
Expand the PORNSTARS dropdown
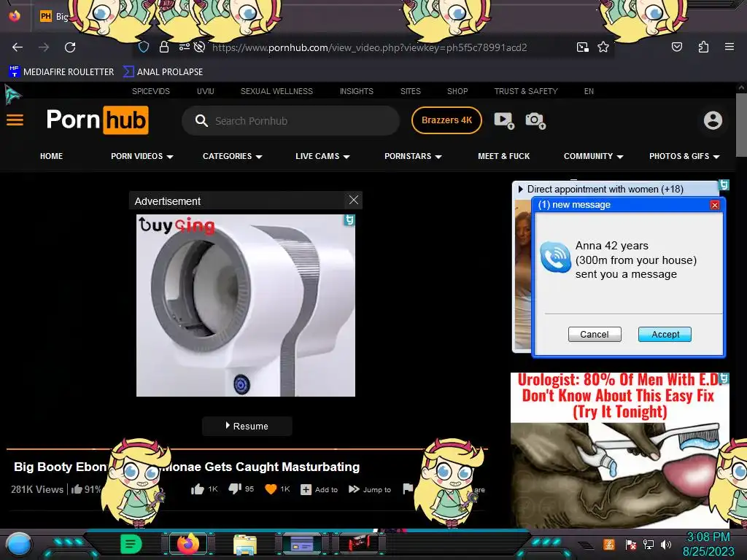[413, 156]
